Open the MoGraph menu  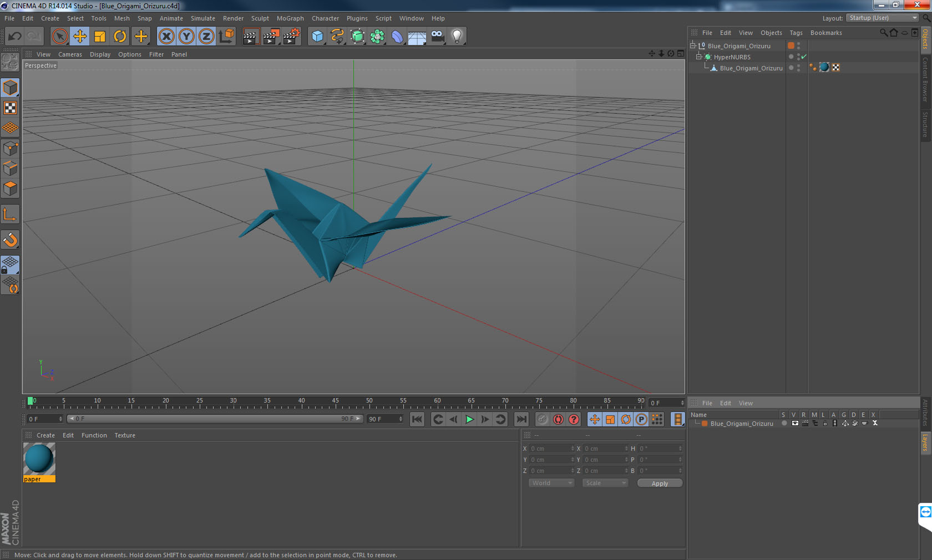[x=290, y=18]
